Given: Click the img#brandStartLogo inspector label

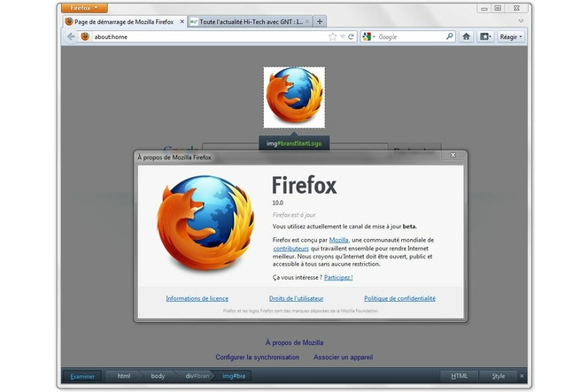Looking at the screenshot, I should coord(294,143).
